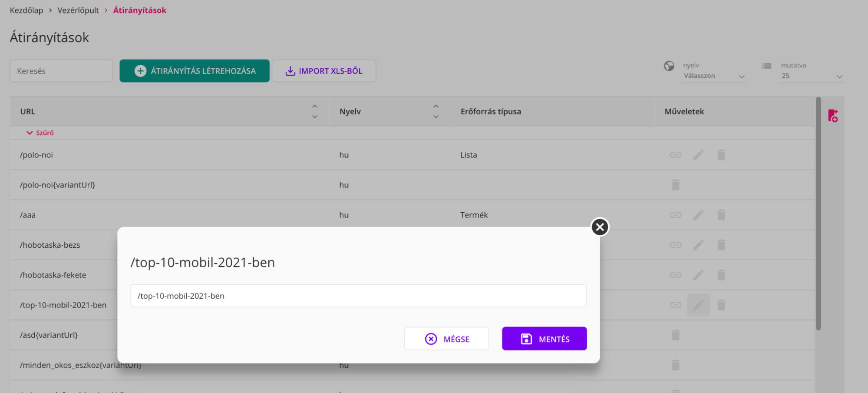
Task: Click the redirect URL text field in dialog
Action: pyautogui.click(x=358, y=296)
